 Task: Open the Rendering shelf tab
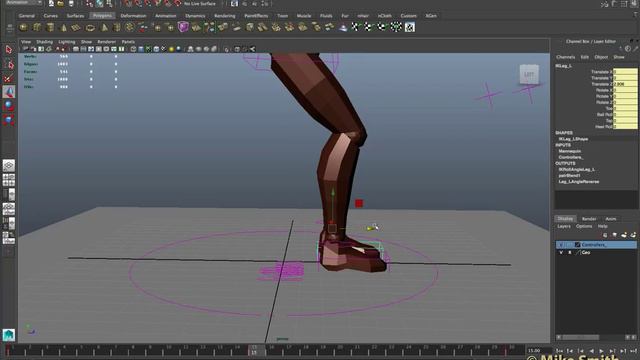(224, 16)
